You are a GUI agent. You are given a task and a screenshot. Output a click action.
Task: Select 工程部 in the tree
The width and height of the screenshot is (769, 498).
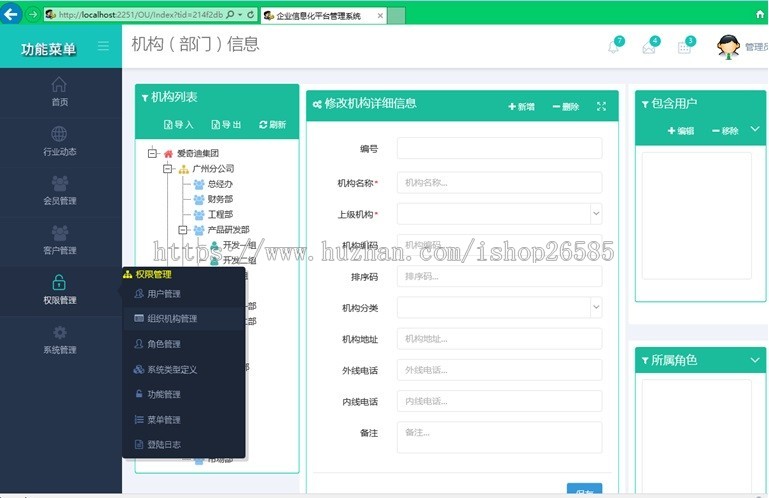coord(220,214)
